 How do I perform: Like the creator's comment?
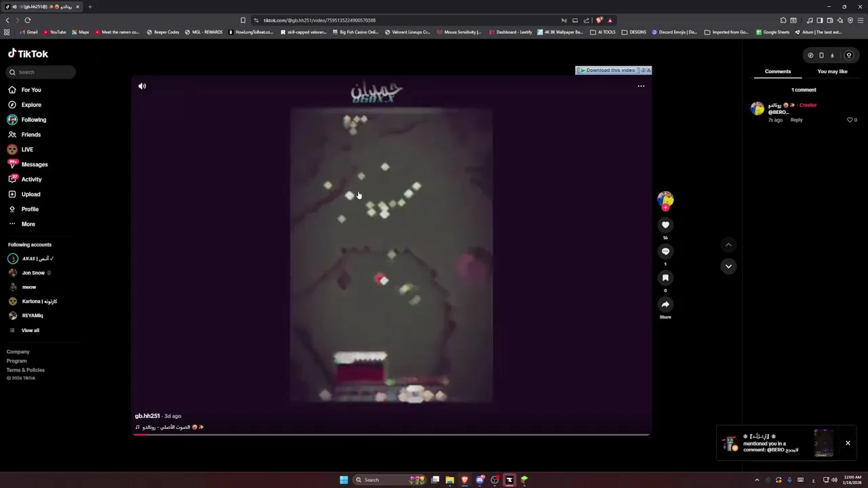pos(850,120)
